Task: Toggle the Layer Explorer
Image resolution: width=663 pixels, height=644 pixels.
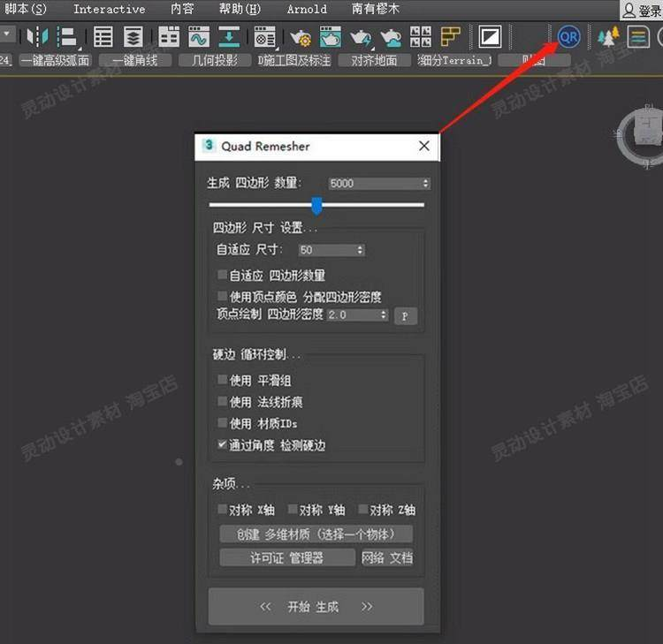Action: pos(133,37)
